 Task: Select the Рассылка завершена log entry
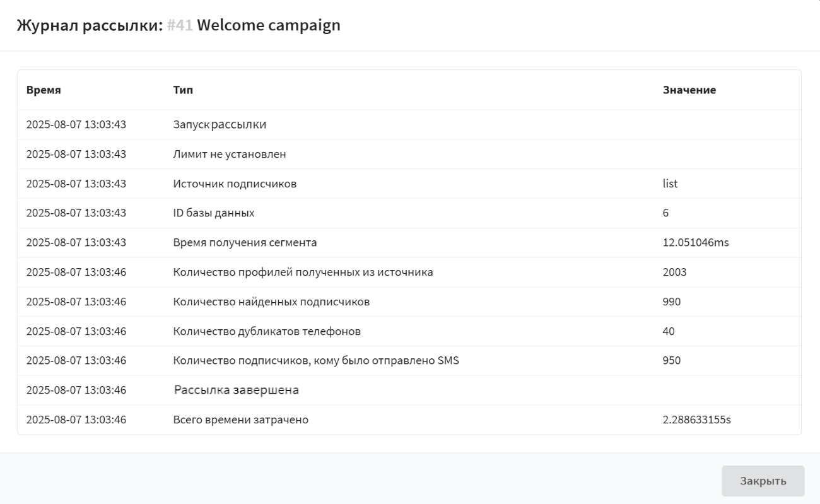click(236, 390)
